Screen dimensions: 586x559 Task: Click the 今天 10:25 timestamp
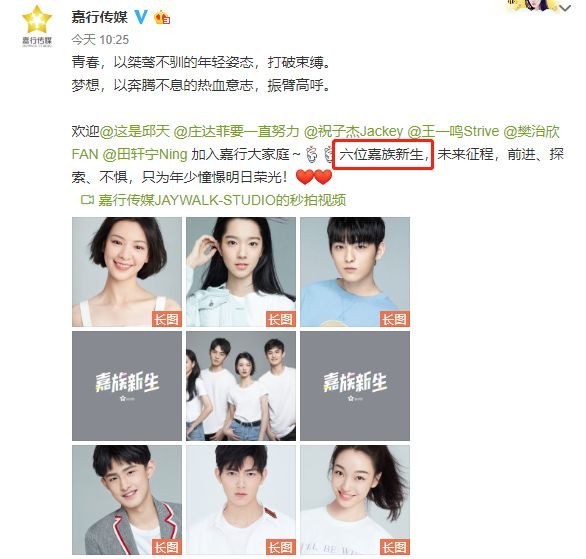tap(100, 40)
